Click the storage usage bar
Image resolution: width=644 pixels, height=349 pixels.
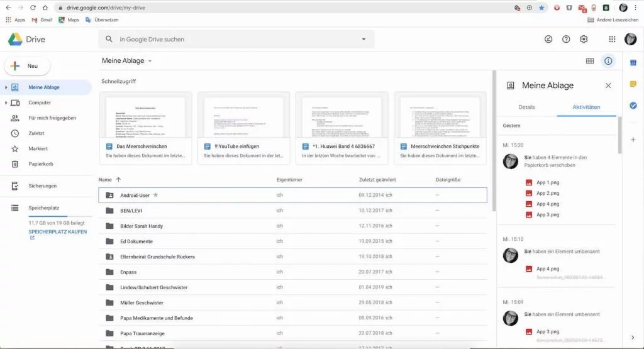coord(60,216)
